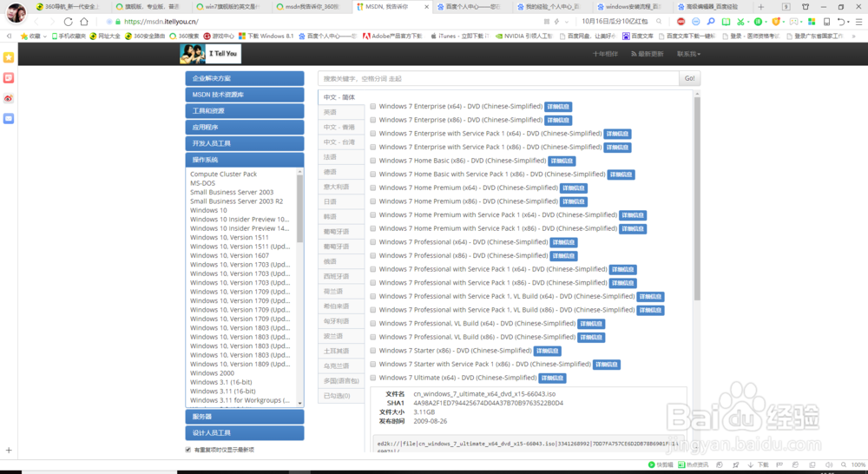
Task: Check Windows 7 Home Premium (x64) checkbox
Action: pyautogui.click(x=373, y=188)
